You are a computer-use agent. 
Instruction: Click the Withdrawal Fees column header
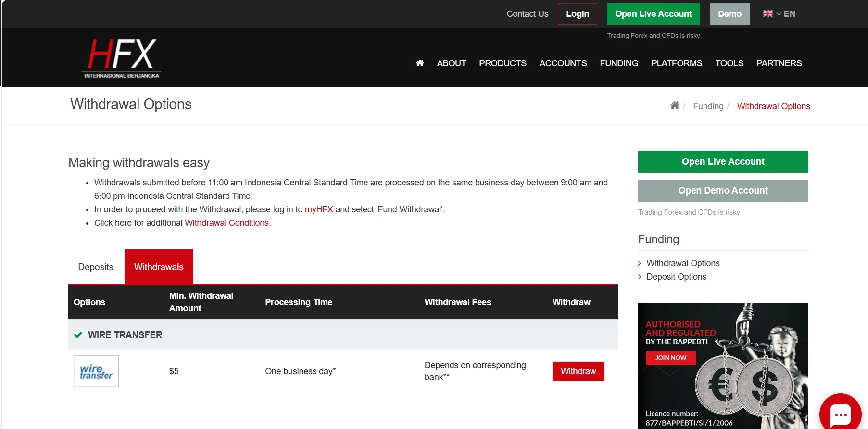click(x=457, y=302)
